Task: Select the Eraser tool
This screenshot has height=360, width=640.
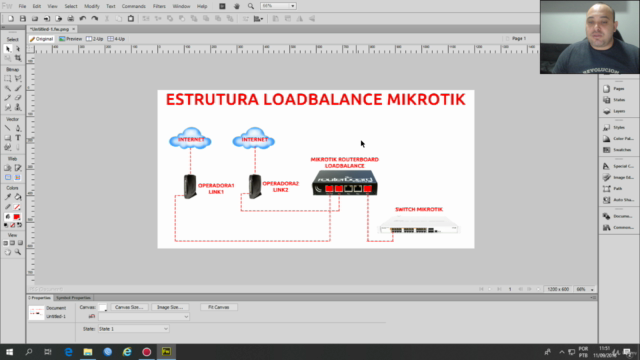Action: [x=18, y=98]
